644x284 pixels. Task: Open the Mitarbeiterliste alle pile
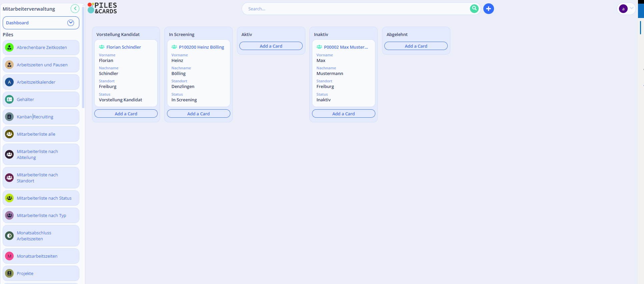41,134
